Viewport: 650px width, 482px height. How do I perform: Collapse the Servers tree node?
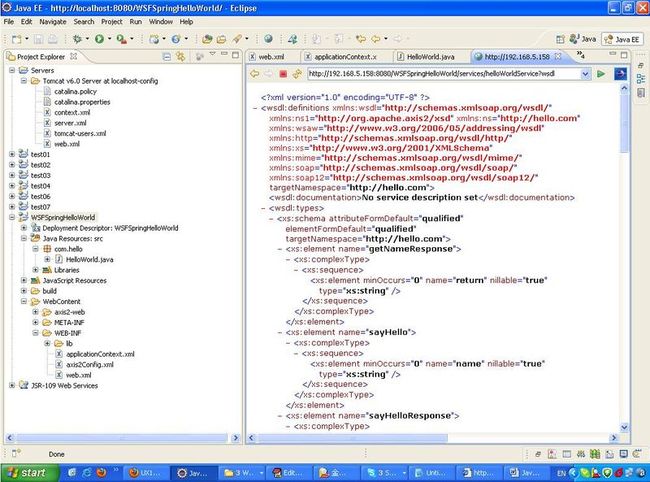tap(12, 70)
